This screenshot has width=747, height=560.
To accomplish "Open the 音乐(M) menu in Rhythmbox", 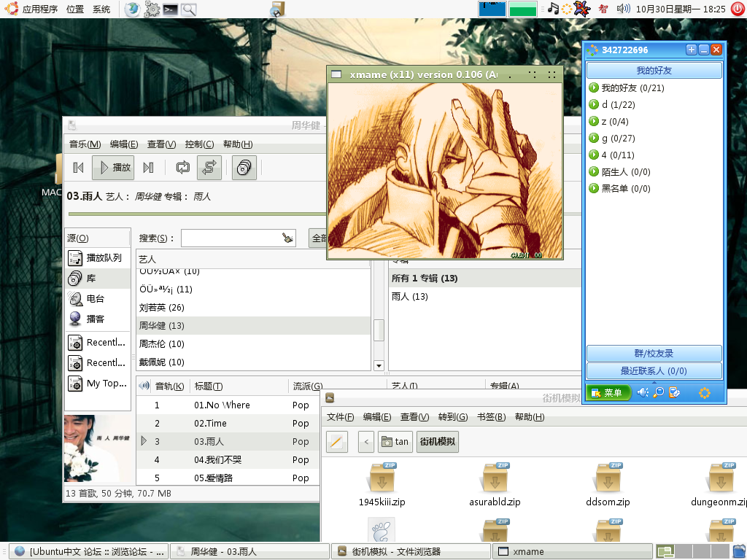I will click(x=85, y=144).
